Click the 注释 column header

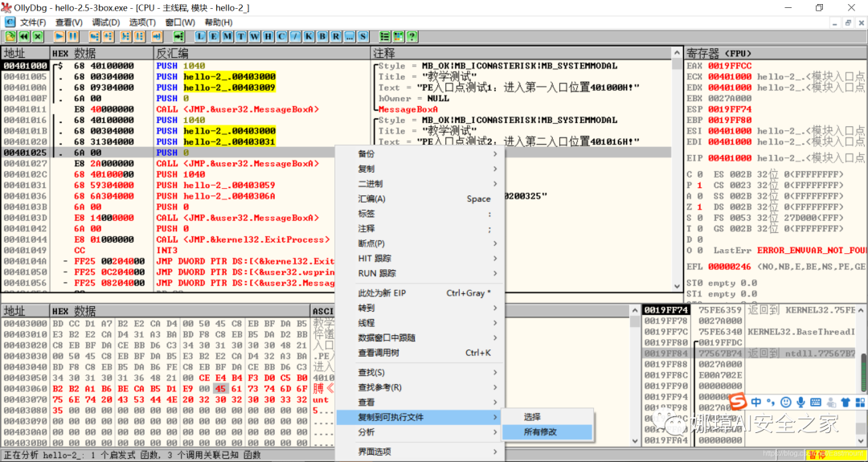click(522, 53)
